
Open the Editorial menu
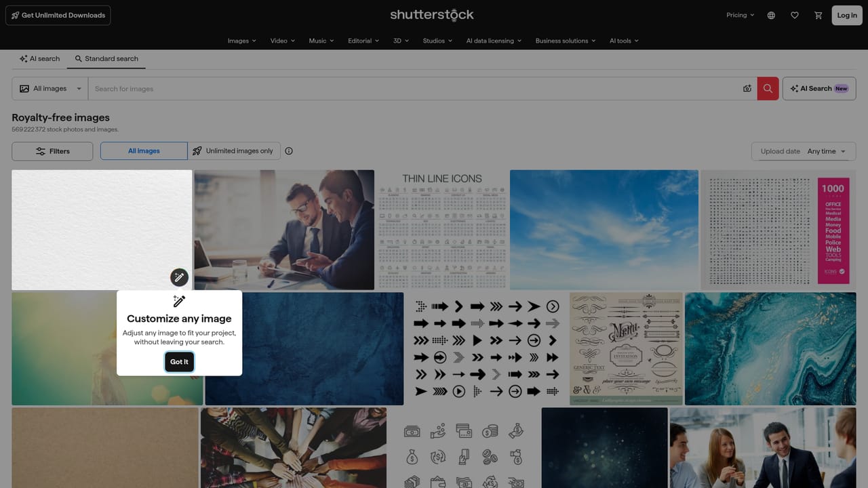point(363,41)
